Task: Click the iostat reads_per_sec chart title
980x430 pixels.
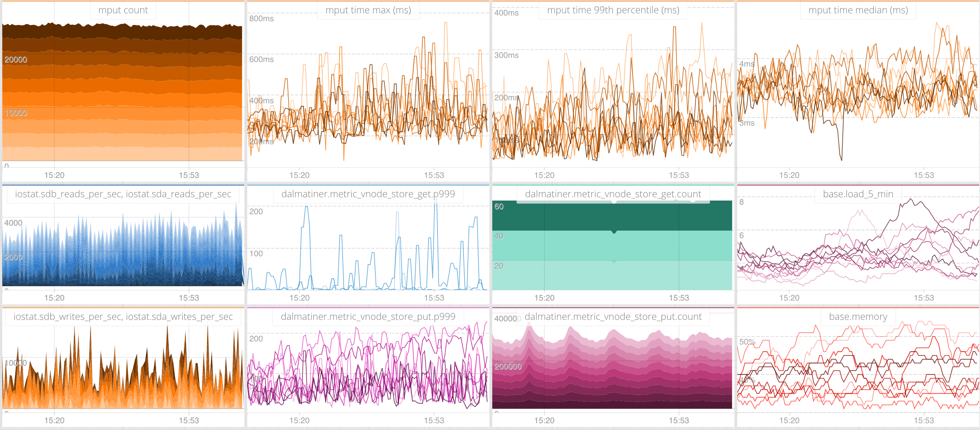Action: point(123,194)
